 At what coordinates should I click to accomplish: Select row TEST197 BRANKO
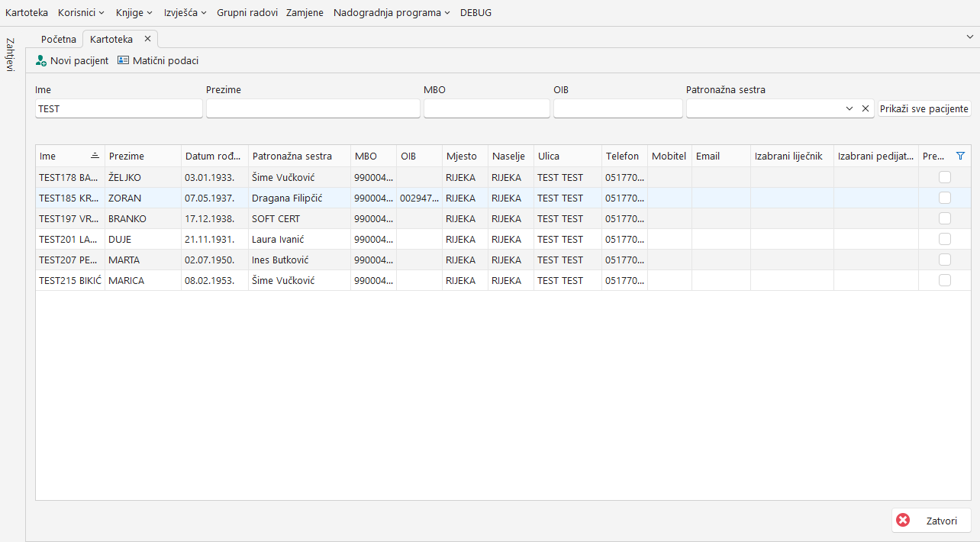click(503, 218)
